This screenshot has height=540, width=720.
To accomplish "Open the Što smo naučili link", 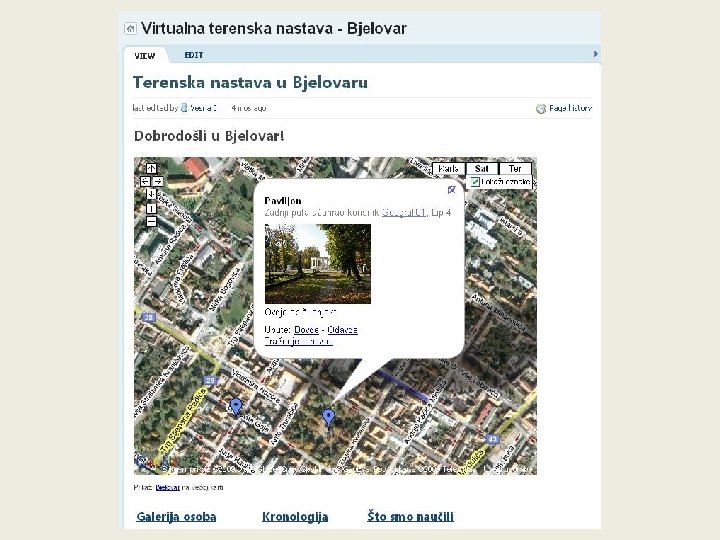I will 411,517.
